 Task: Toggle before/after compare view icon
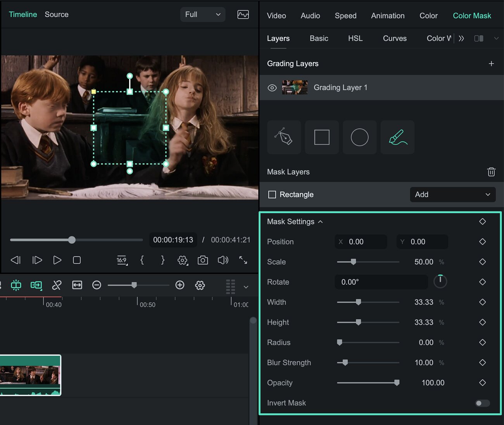point(479,38)
